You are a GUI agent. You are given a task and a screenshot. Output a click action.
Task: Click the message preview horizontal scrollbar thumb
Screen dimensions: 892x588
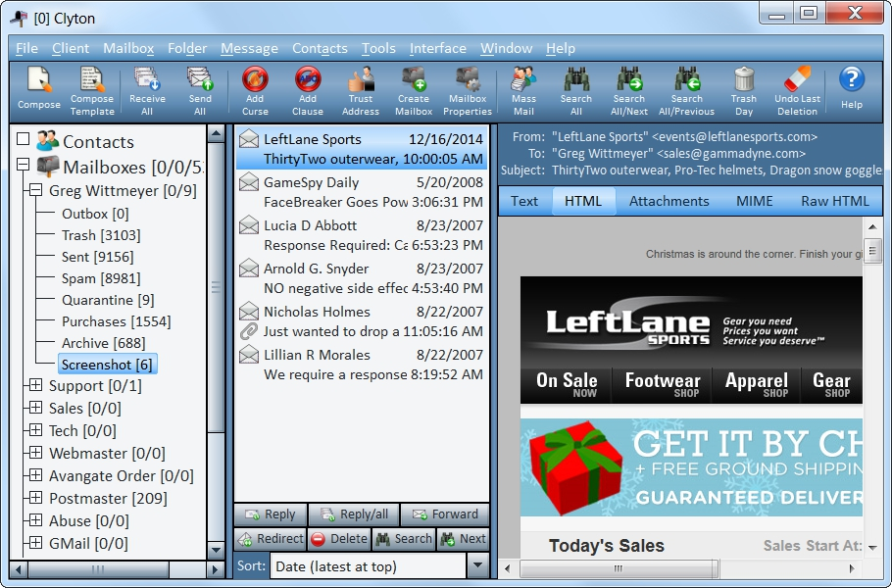point(619,568)
